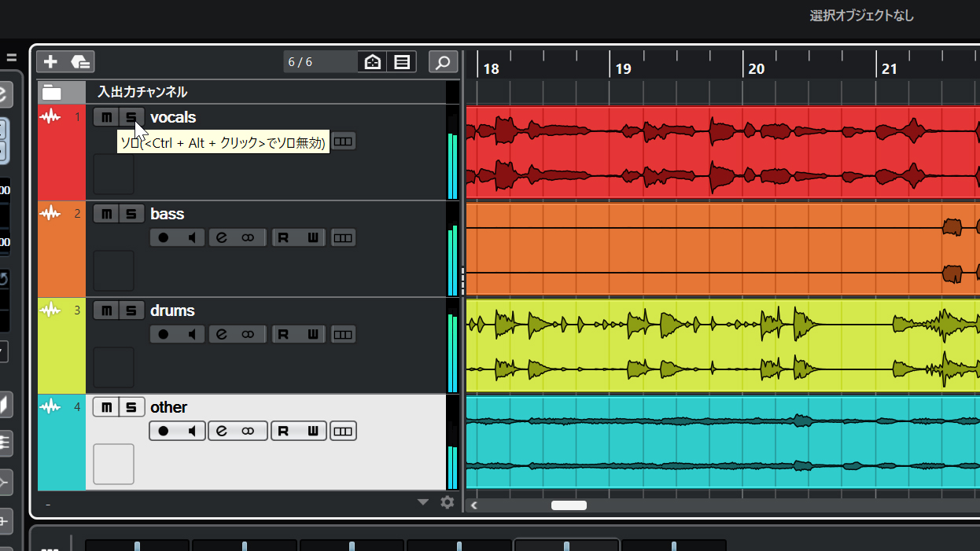Click the folder icon for 入出力チャンネル

click(52, 92)
